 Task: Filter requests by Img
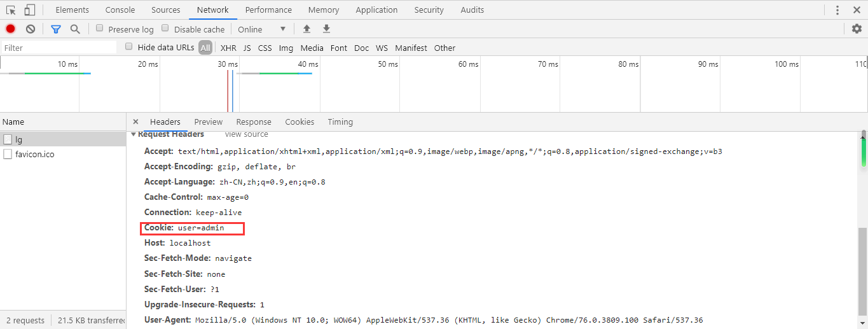tap(286, 48)
